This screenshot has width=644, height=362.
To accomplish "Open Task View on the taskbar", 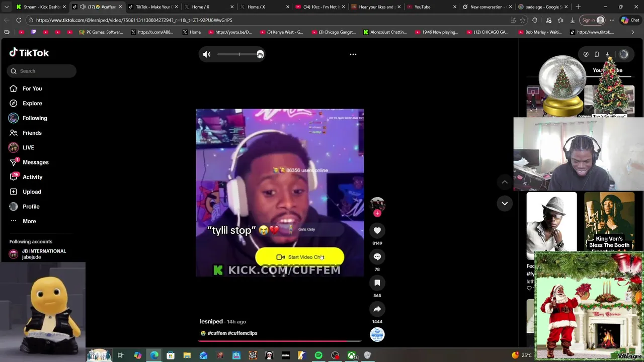I will (121, 355).
